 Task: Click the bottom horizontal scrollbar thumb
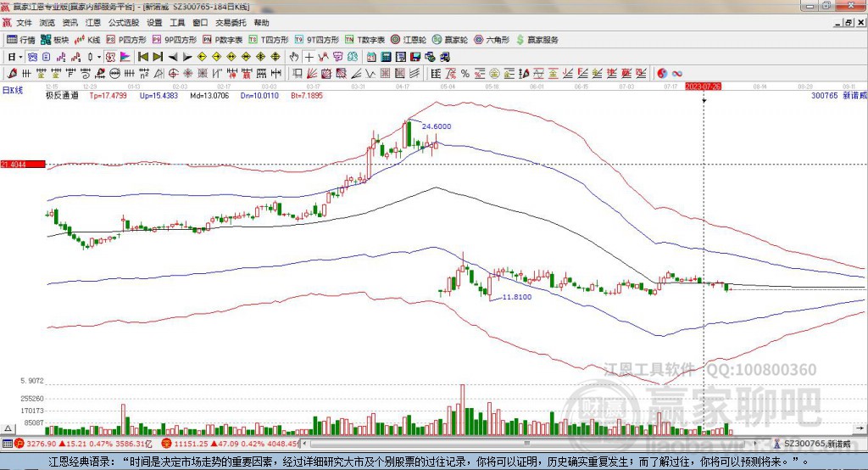527,444
